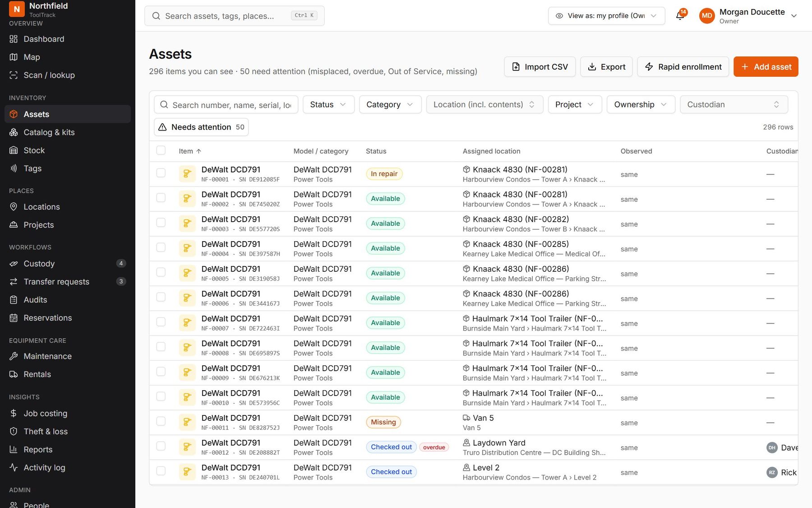Check the row NF-00001 checkbox
The height and width of the screenshot is (508, 812).
[x=161, y=173]
